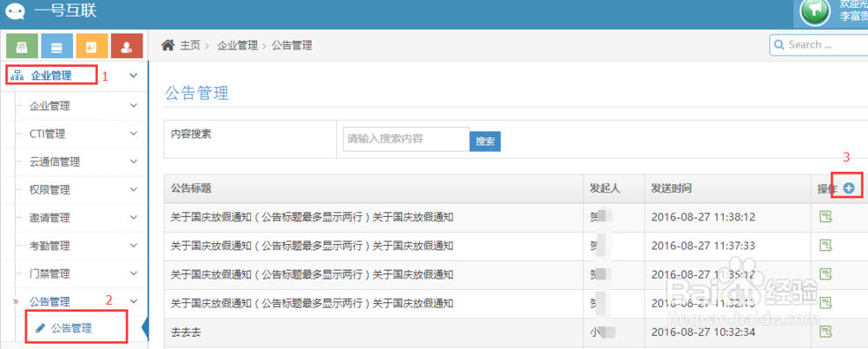Click the 内容搜索 label
Viewport: 868px width, 349px height.
191,134
